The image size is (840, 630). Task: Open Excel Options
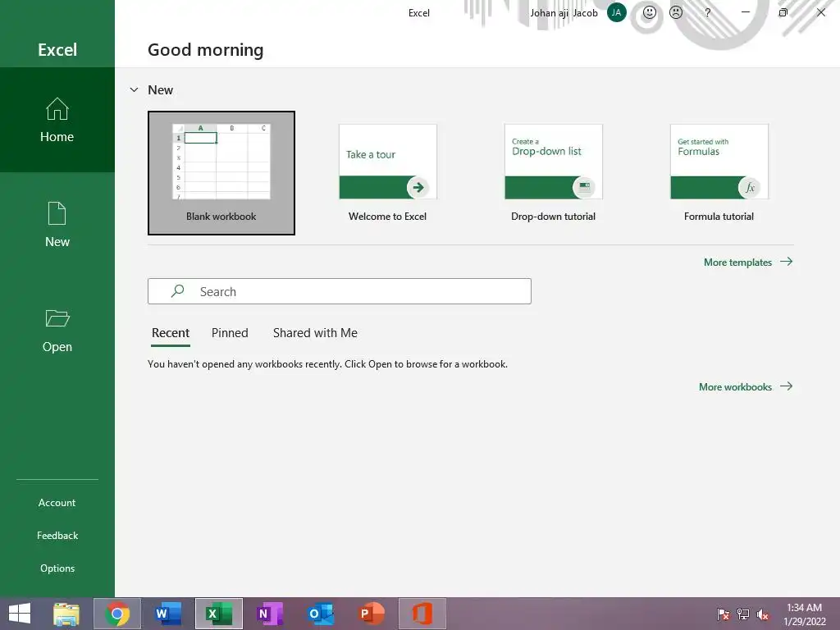coord(57,568)
